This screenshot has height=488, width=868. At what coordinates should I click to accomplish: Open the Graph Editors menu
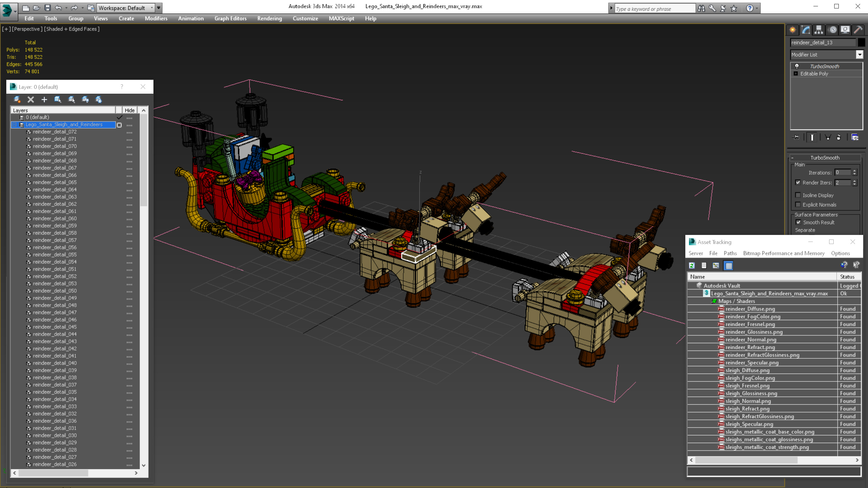coord(231,18)
